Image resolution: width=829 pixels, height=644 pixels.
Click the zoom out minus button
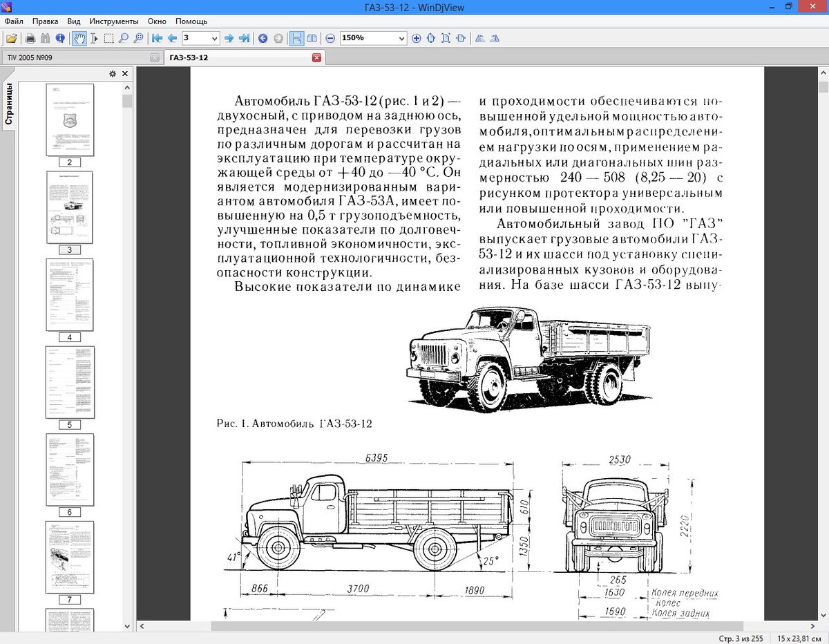tap(330, 39)
